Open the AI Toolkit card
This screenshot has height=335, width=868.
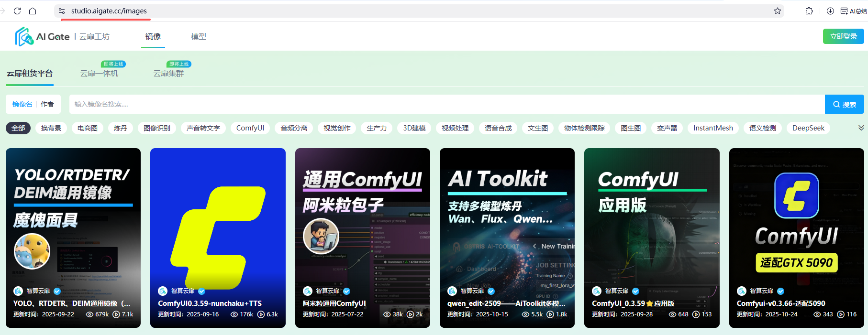(507, 238)
